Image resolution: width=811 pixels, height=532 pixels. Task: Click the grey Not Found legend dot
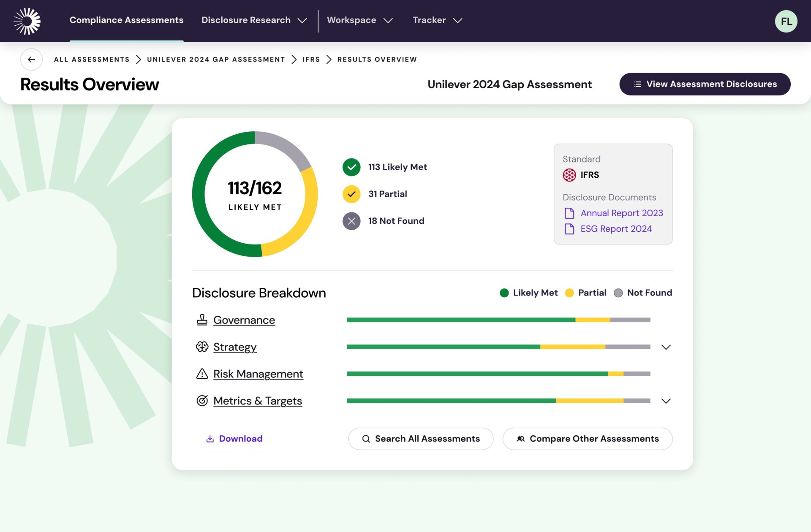point(618,293)
